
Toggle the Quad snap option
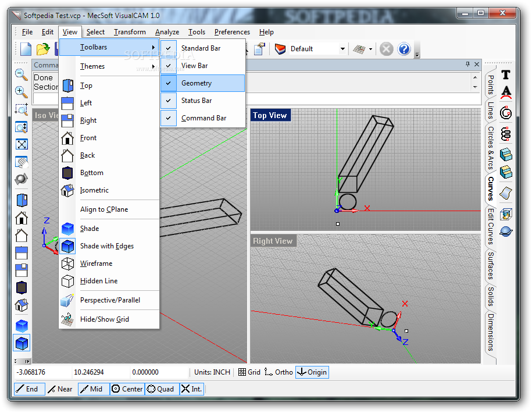click(162, 389)
